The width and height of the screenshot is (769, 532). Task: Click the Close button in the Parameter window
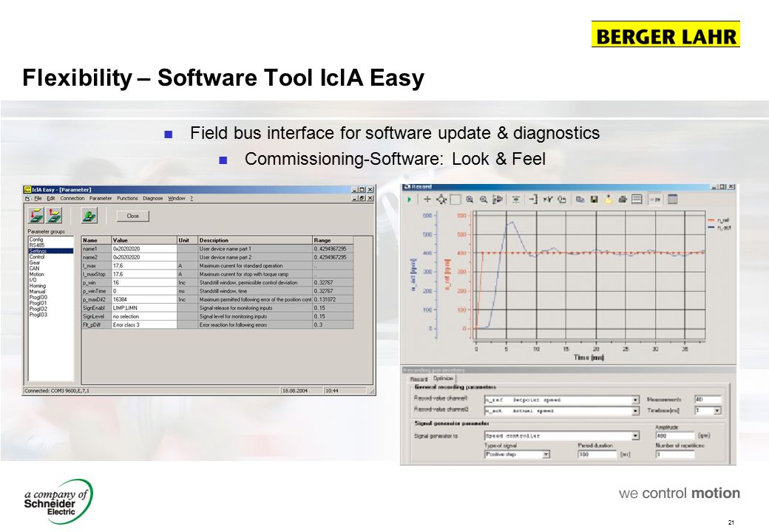click(x=132, y=216)
